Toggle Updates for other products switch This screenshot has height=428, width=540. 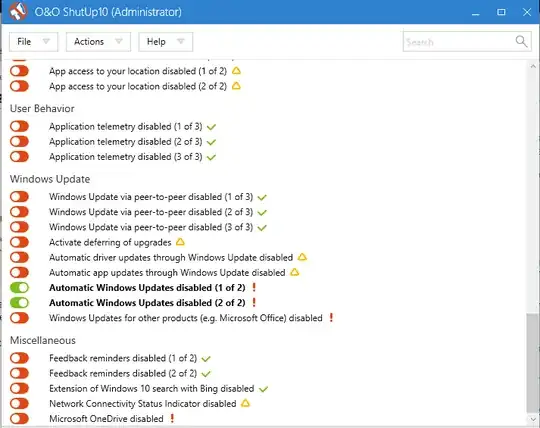click(19, 318)
